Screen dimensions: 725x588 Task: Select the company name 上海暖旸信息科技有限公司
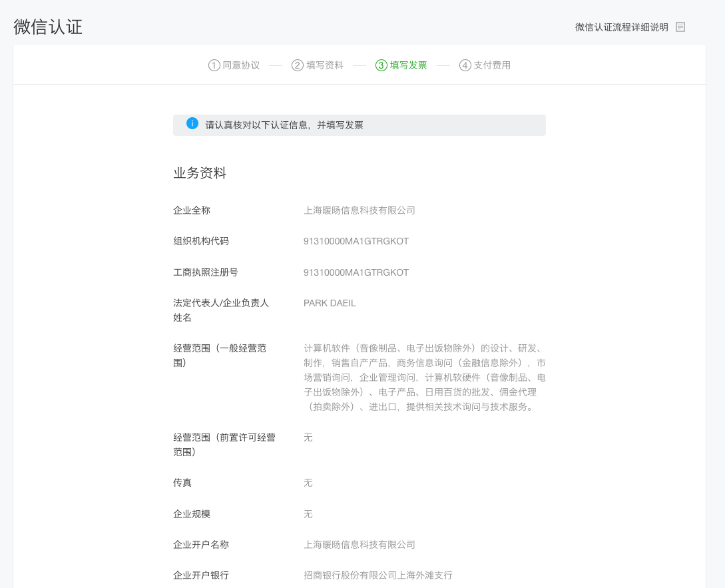[358, 210]
